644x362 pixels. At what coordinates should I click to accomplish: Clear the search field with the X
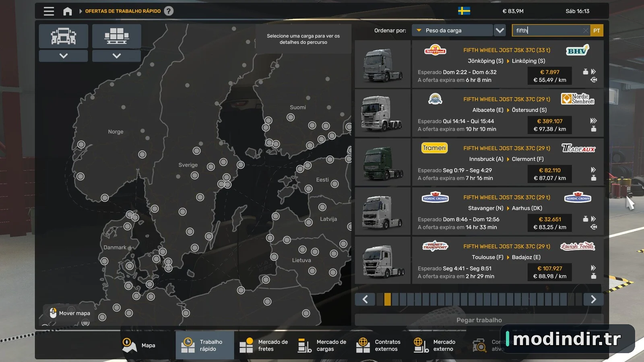pyautogui.click(x=586, y=31)
